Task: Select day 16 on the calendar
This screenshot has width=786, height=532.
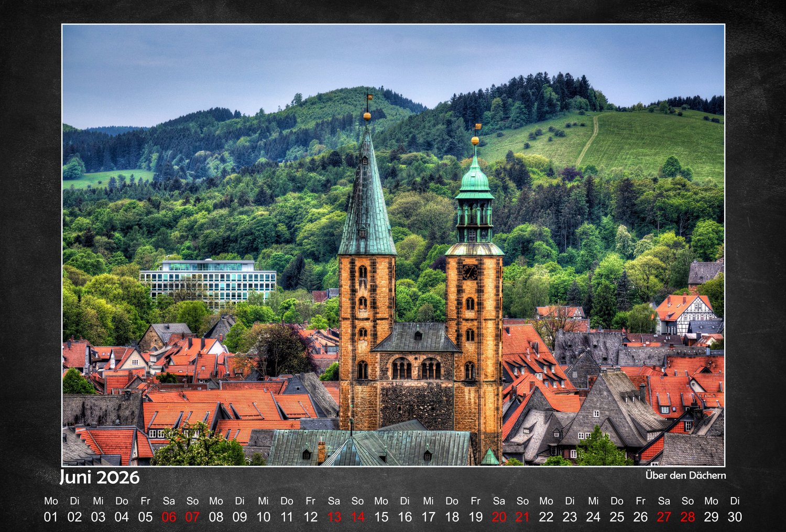Action: 405,517
